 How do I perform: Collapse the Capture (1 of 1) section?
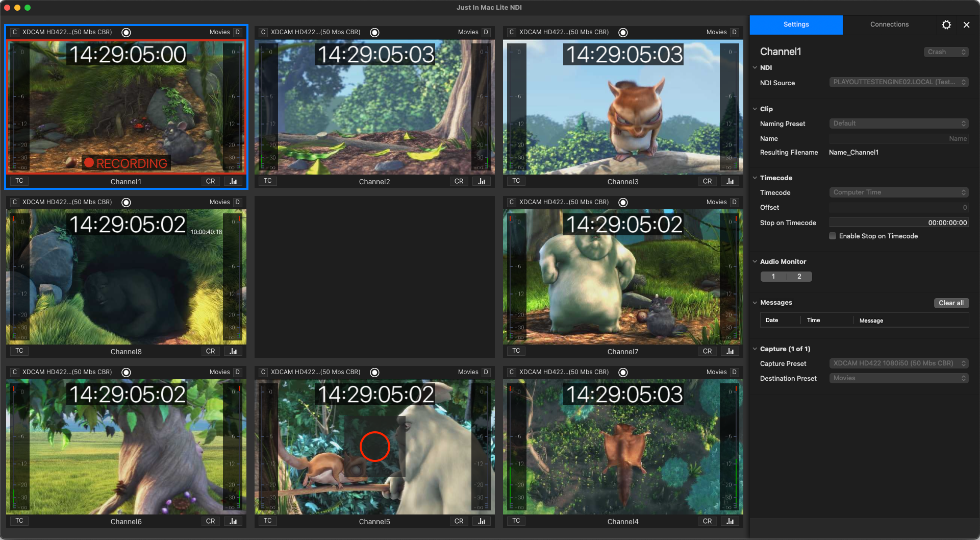pyautogui.click(x=755, y=349)
